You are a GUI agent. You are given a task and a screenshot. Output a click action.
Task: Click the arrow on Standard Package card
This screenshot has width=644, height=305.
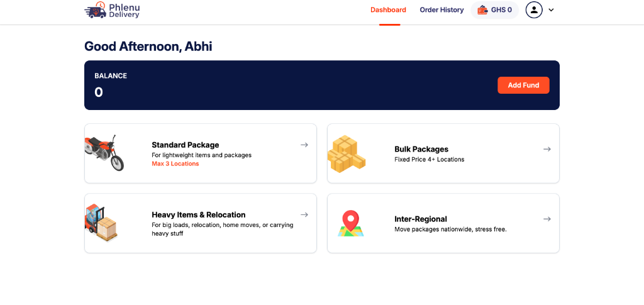pyautogui.click(x=304, y=145)
